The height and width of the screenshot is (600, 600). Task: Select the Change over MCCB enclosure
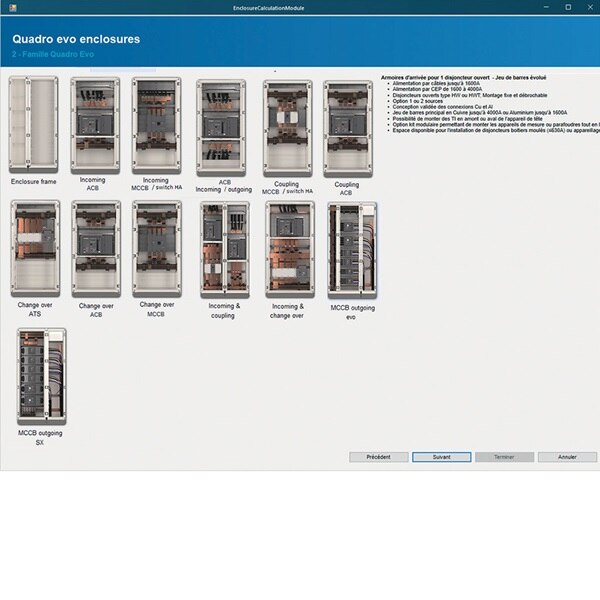click(x=157, y=249)
